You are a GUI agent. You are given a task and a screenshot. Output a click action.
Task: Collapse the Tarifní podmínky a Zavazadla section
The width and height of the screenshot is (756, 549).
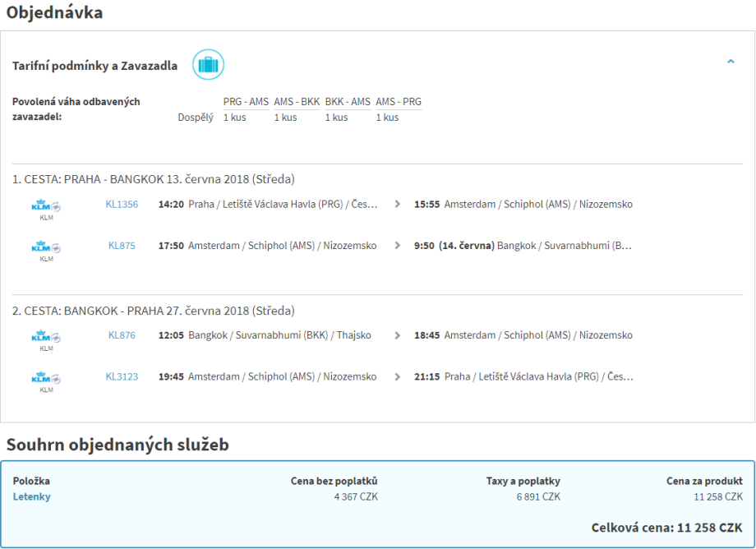coord(731,62)
